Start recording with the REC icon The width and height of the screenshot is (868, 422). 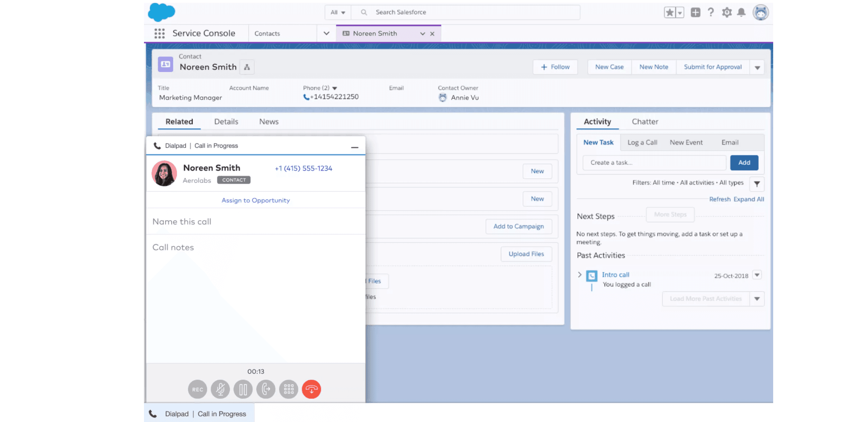[x=197, y=389]
